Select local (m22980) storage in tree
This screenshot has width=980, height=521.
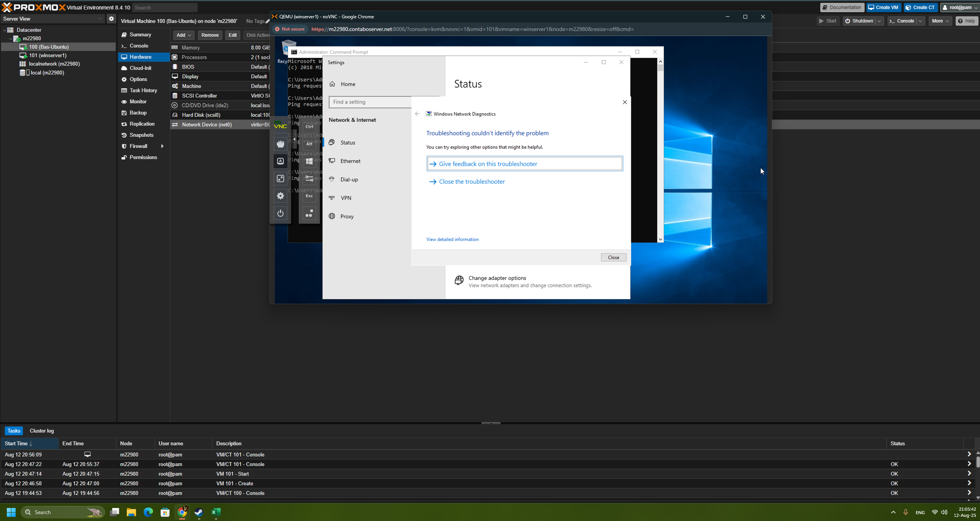47,73
